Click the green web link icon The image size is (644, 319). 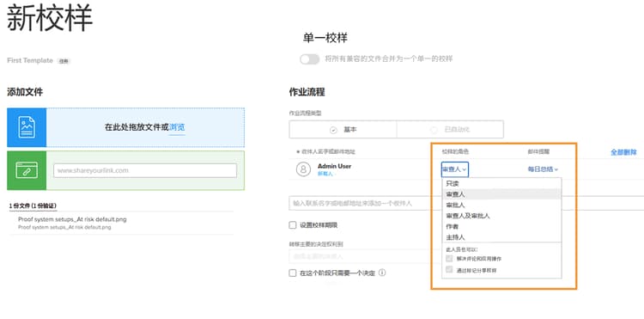click(x=27, y=170)
